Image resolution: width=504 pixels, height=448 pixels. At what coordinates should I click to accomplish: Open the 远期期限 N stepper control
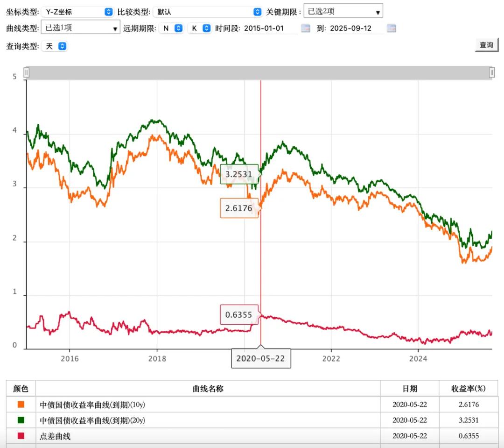[x=180, y=28]
